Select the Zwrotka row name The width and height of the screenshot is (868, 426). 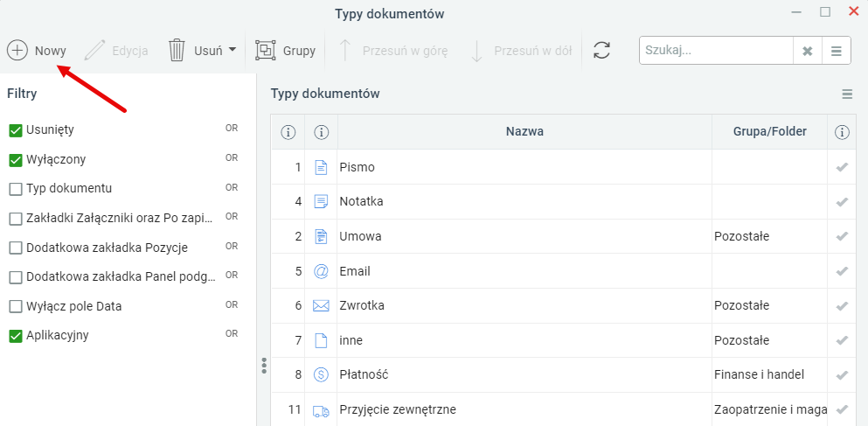pyautogui.click(x=362, y=306)
